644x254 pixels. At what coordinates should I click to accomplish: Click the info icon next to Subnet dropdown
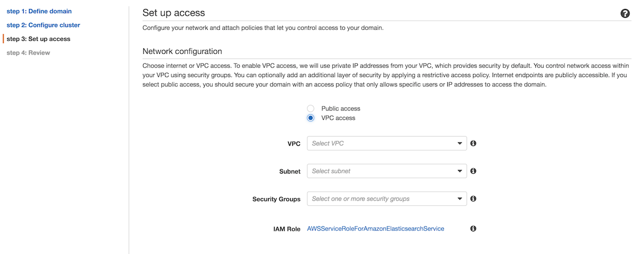coord(473,171)
